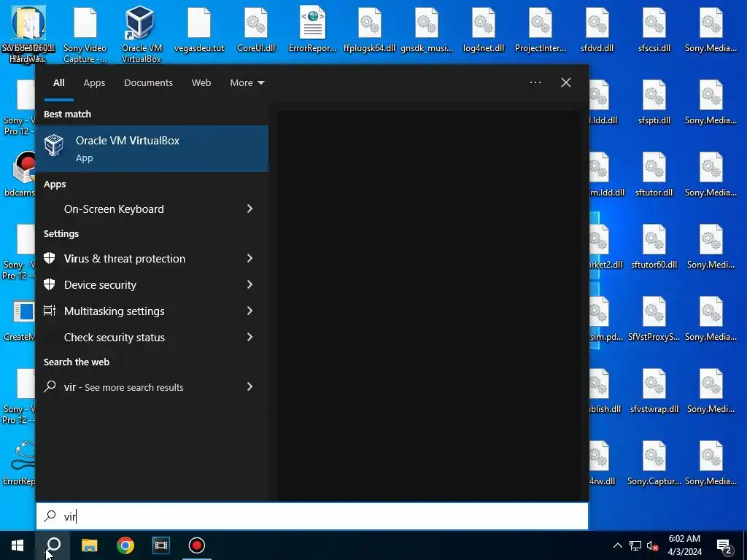
Task: Select the All search tab
Action: click(58, 83)
